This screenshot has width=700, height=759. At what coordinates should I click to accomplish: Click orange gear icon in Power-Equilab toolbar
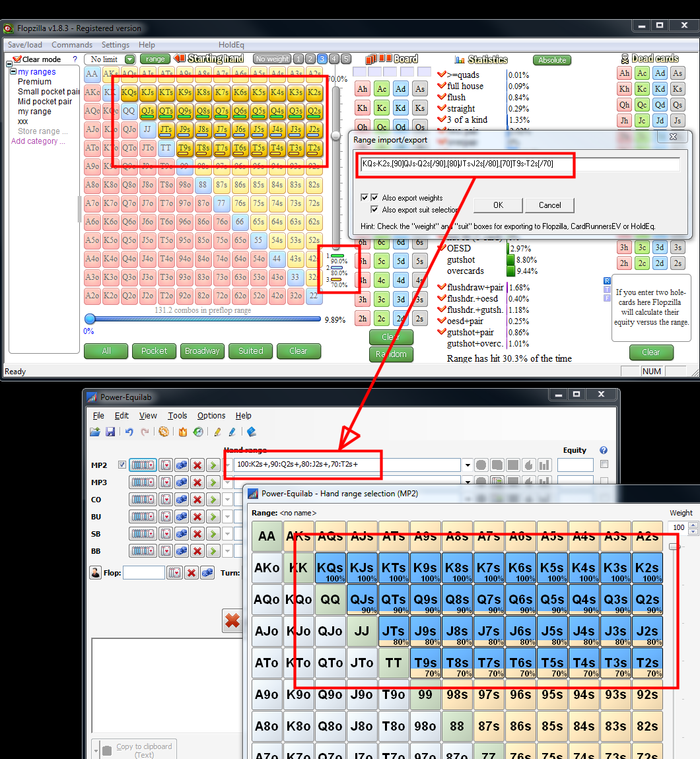[164, 432]
